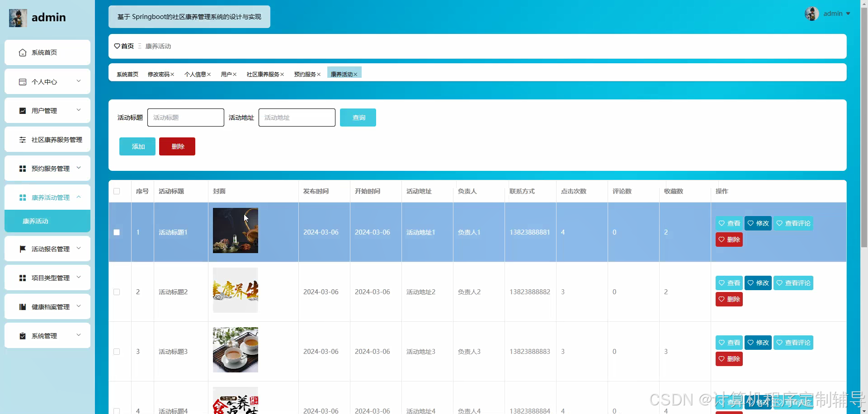Switch to the 社区康养服务 tab
The width and height of the screenshot is (868, 414).
click(x=263, y=75)
